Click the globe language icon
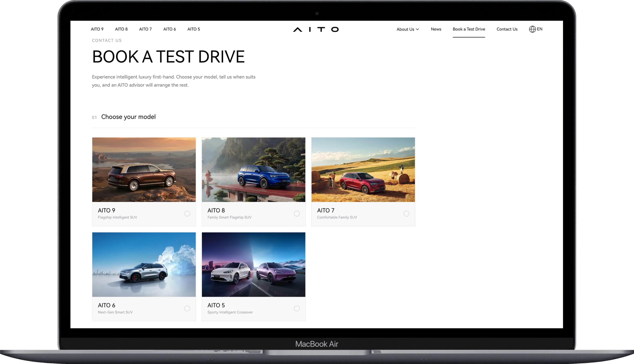The width and height of the screenshot is (634, 364). click(532, 29)
